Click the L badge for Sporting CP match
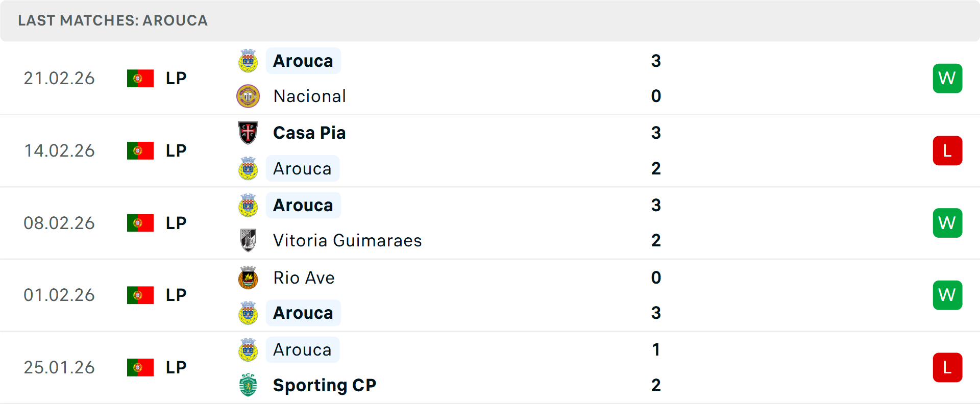 point(947,367)
